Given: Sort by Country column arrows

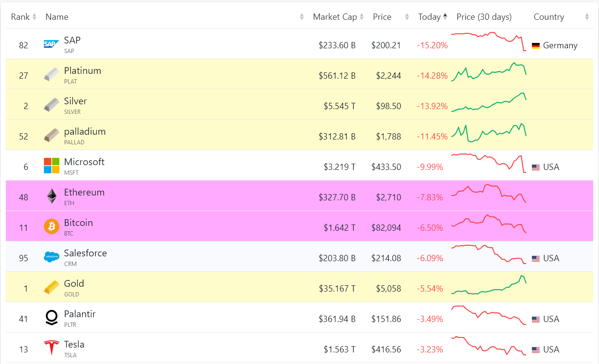Looking at the screenshot, I should click(x=587, y=17).
